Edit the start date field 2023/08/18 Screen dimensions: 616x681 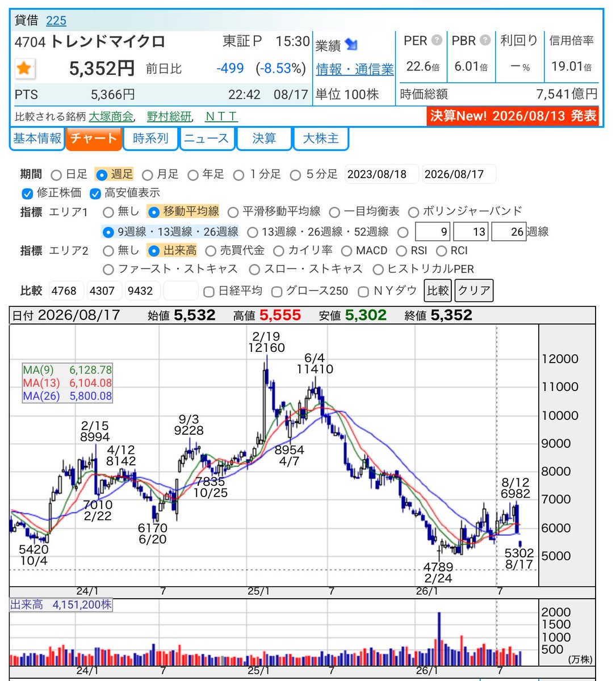click(x=382, y=174)
